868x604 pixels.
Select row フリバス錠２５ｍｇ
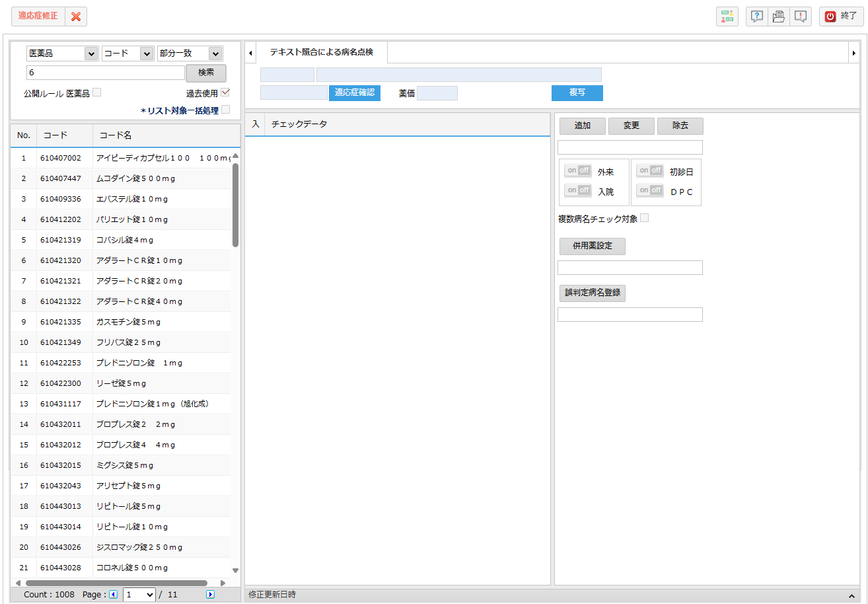pos(121,342)
